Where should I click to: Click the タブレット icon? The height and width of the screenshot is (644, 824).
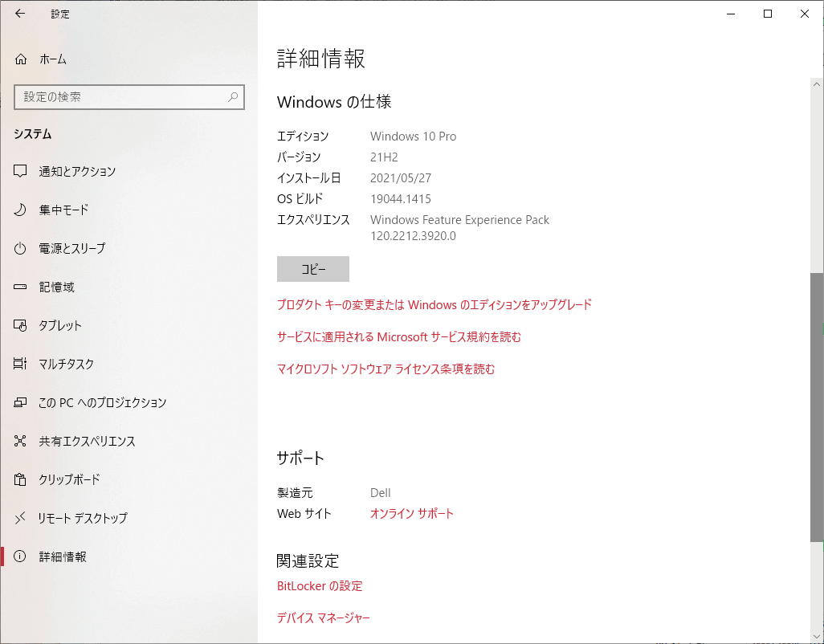coord(20,326)
